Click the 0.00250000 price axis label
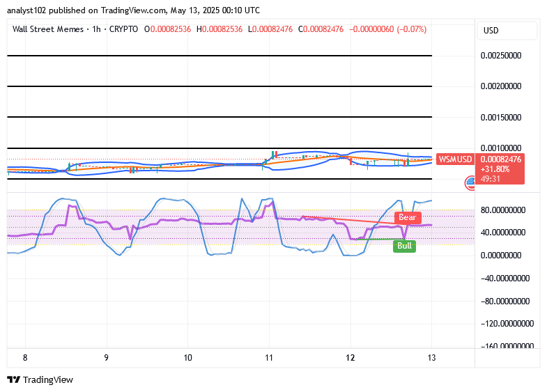The height and width of the screenshot is (392, 547). (501, 56)
